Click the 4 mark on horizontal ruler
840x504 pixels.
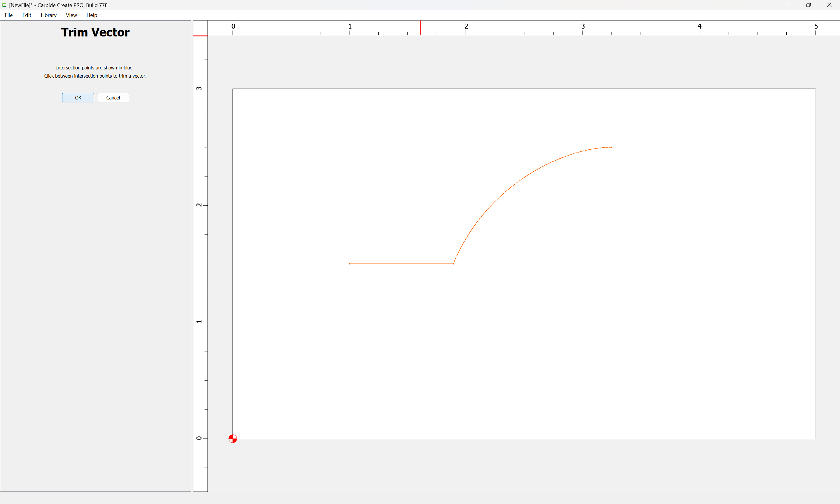pyautogui.click(x=699, y=27)
